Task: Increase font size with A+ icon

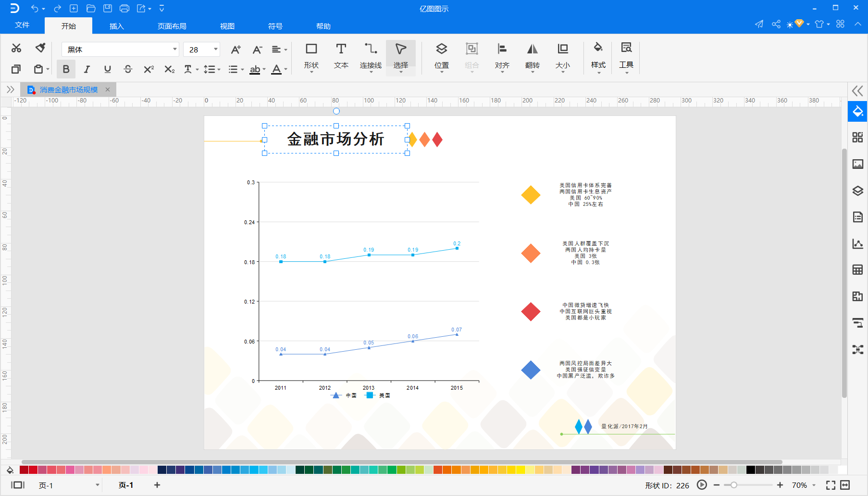Action: (x=236, y=50)
